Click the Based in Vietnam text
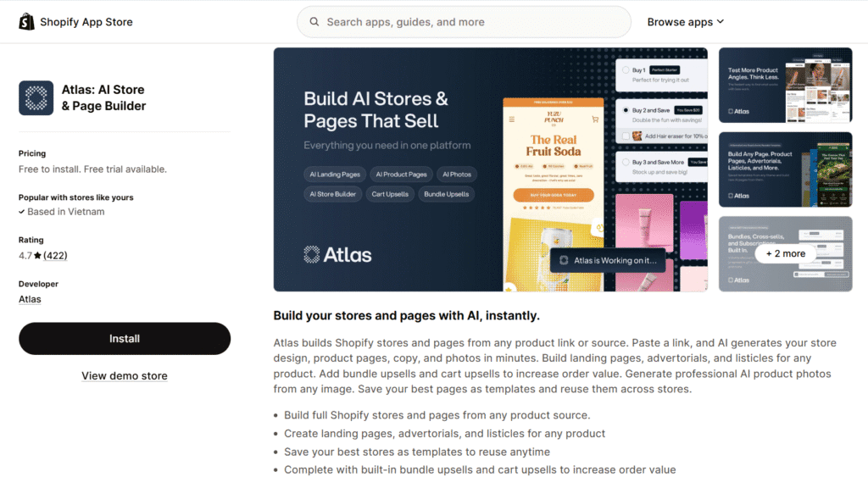This screenshot has height=477, width=868. point(66,212)
